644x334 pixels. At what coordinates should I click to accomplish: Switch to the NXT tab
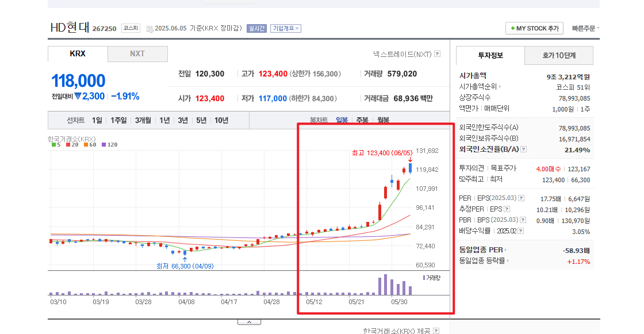click(137, 54)
